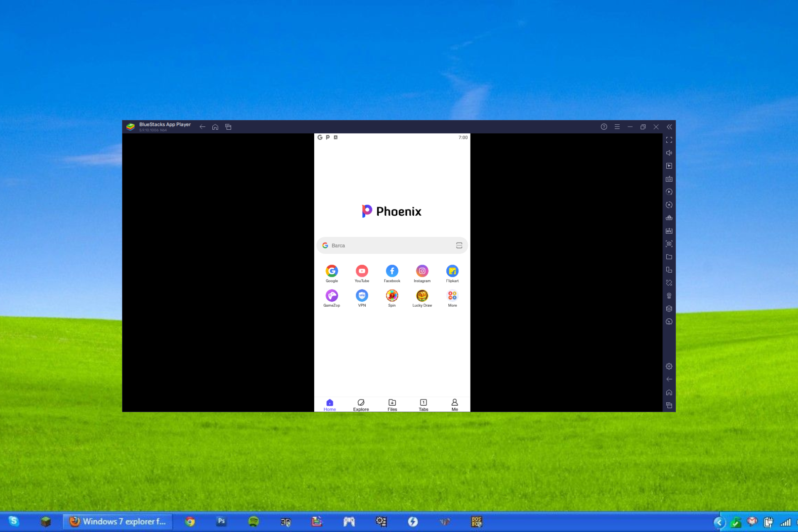Viewport: 798px width, 532px height.
Task: Open the multi-instance layers icon
Action: pyautogui.click(x=669, y=309)
